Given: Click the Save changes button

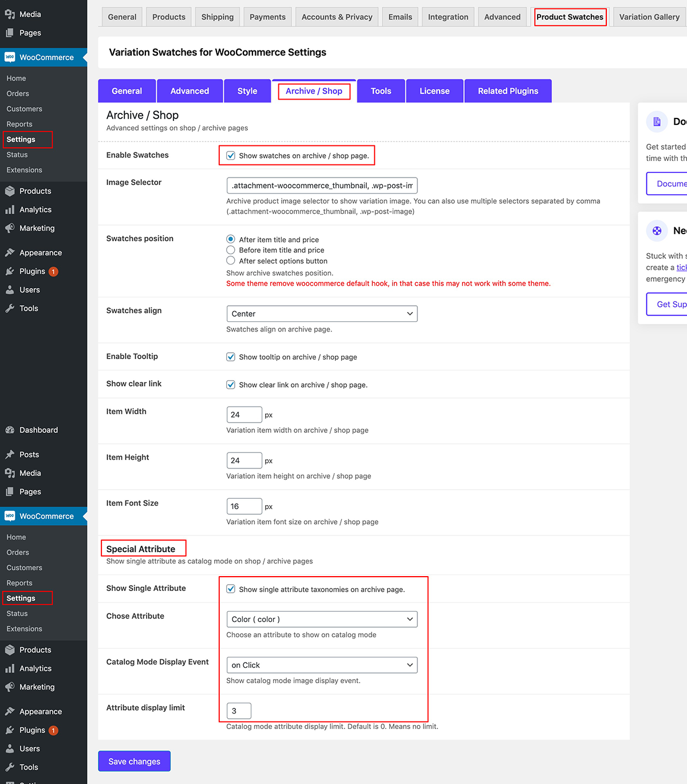Looking at the screenshot, I should tap(135, 761).
